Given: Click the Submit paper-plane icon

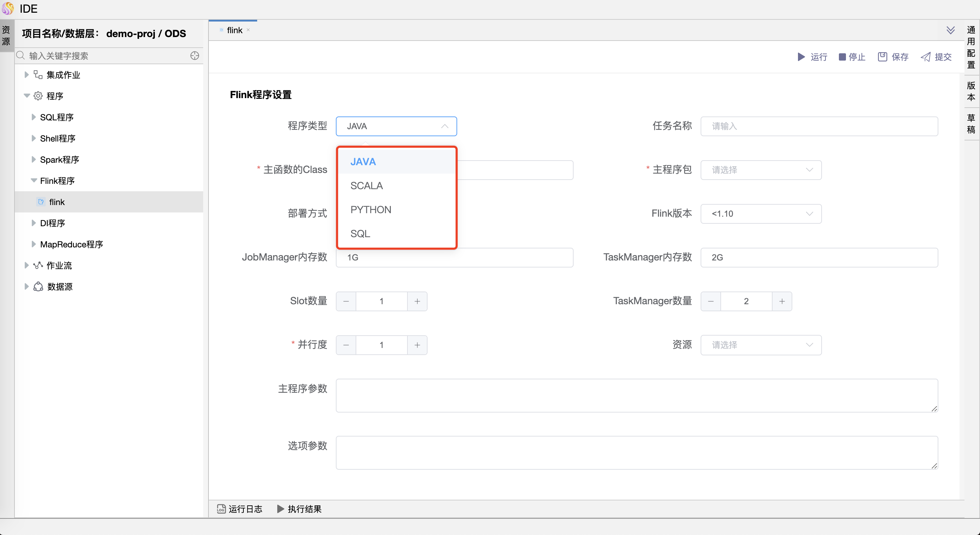Looking at the screenshot, I should (x=925, y=57).
